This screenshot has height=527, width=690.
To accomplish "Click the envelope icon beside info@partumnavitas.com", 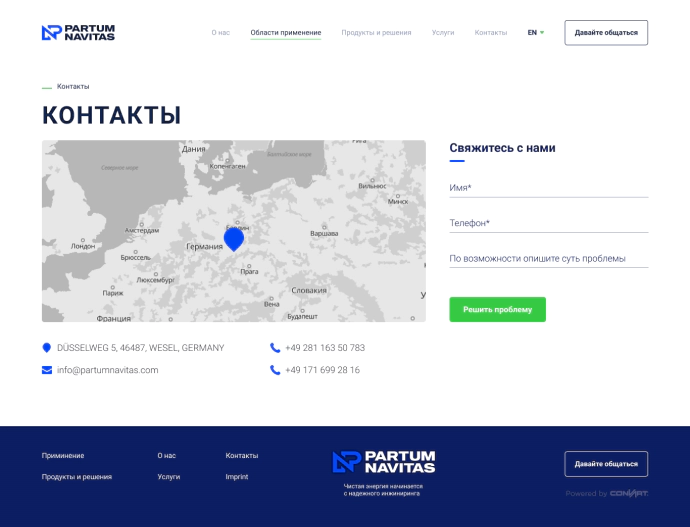I will [47, 370].
